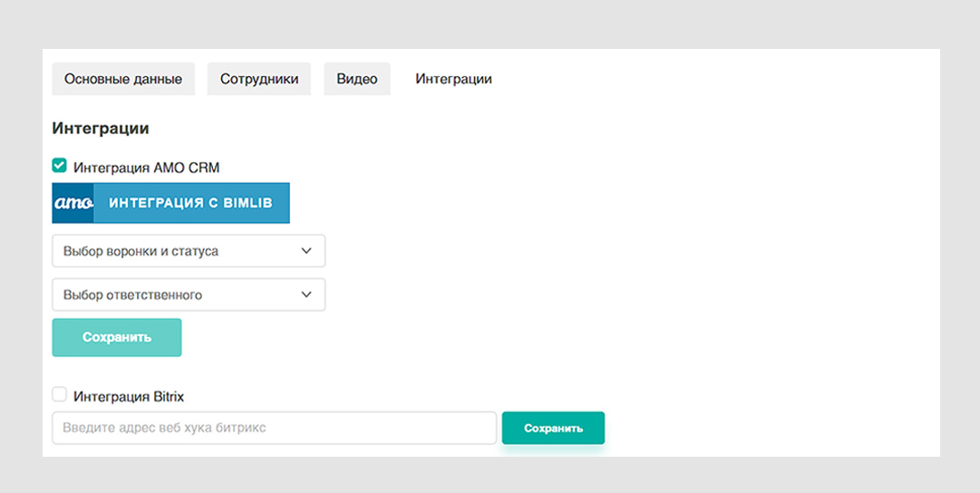The height and width of the screenshot is (493, 980).
Task: Save Bitrix webhook with dark Сохранить button
Action: coord(553,428)
